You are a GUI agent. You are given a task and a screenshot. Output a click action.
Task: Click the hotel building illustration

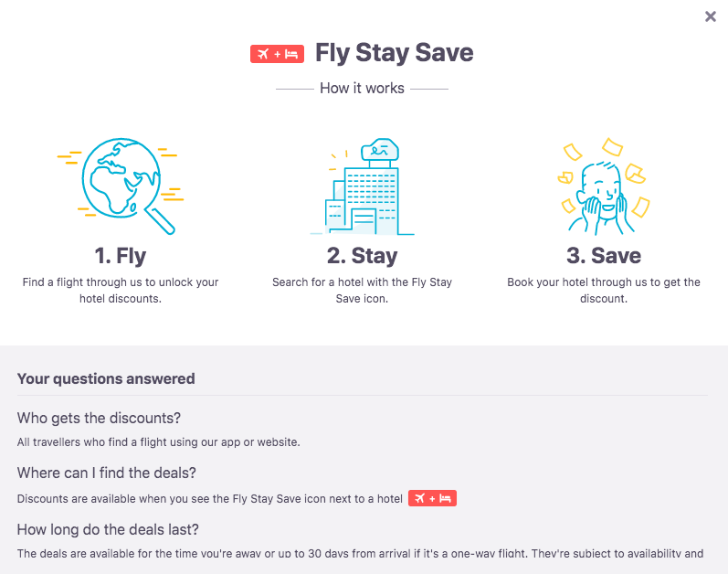pyautogui.click(x=362, y=186)
